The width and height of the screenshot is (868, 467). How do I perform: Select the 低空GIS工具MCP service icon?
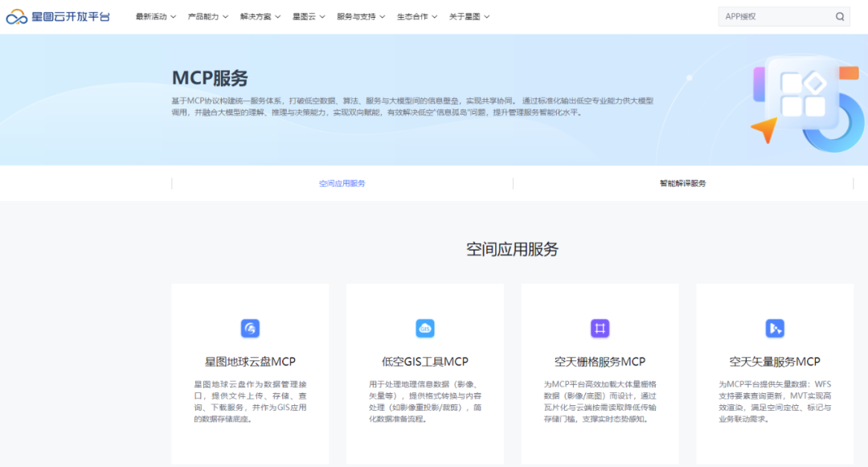pos(425,328)
